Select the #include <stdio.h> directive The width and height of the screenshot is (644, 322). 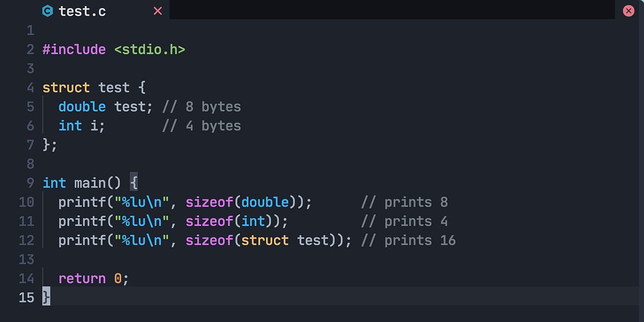click(x=113, y=49)
